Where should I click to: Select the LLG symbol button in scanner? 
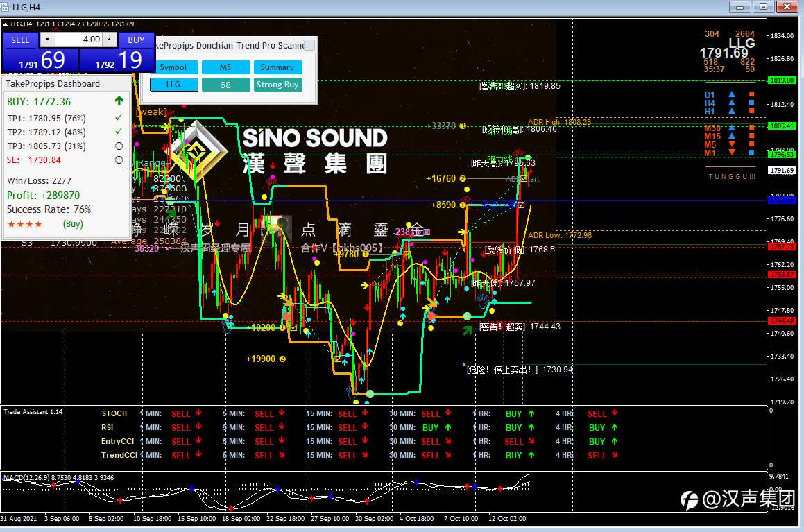pos(173,85)
